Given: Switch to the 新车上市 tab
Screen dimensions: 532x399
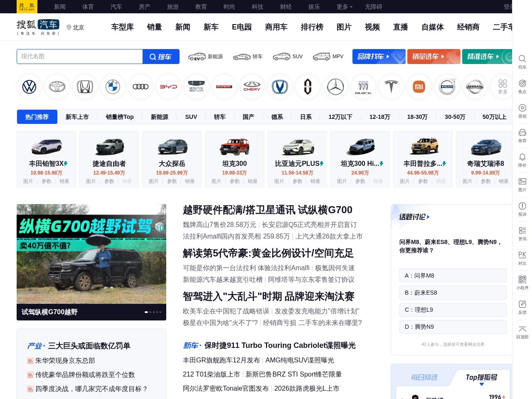Looking at the screenshot, I should tap(77, 117).
